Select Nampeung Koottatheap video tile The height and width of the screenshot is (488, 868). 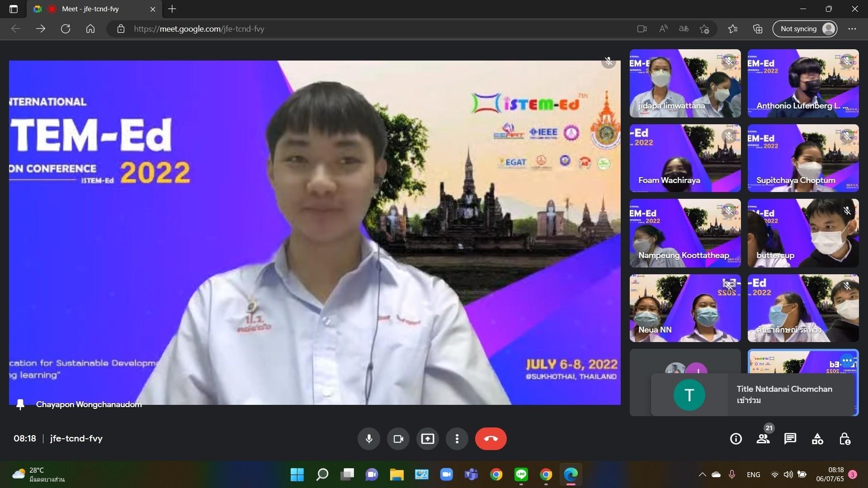[685, 233]
